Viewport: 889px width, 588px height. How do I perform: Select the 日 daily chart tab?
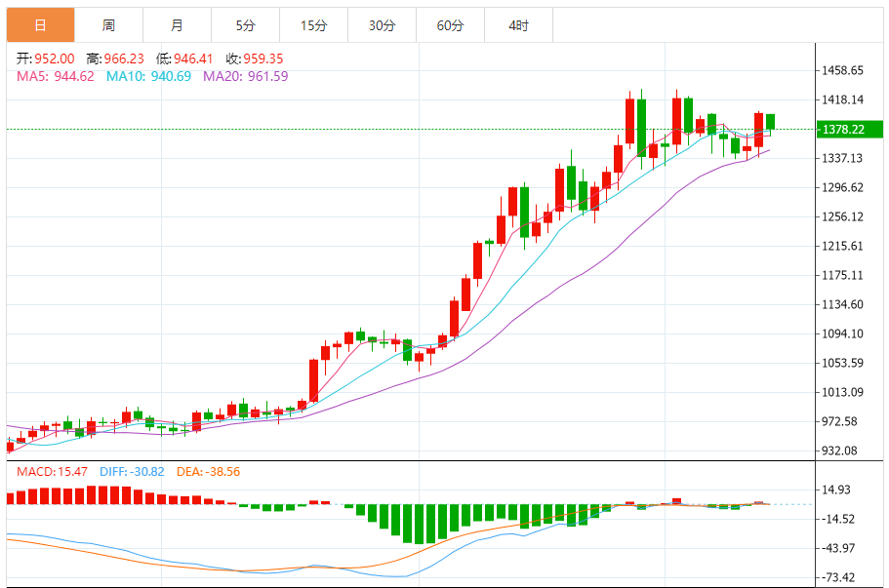pos(40,25)
